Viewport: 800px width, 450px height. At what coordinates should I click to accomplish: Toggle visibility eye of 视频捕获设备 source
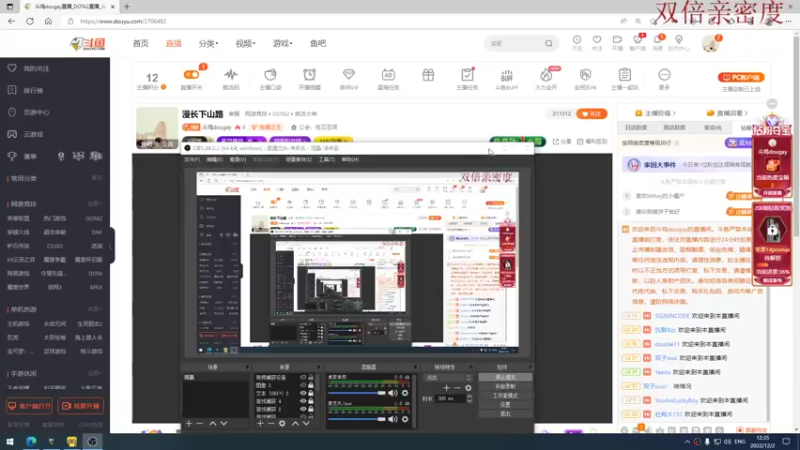coord(303,378)
